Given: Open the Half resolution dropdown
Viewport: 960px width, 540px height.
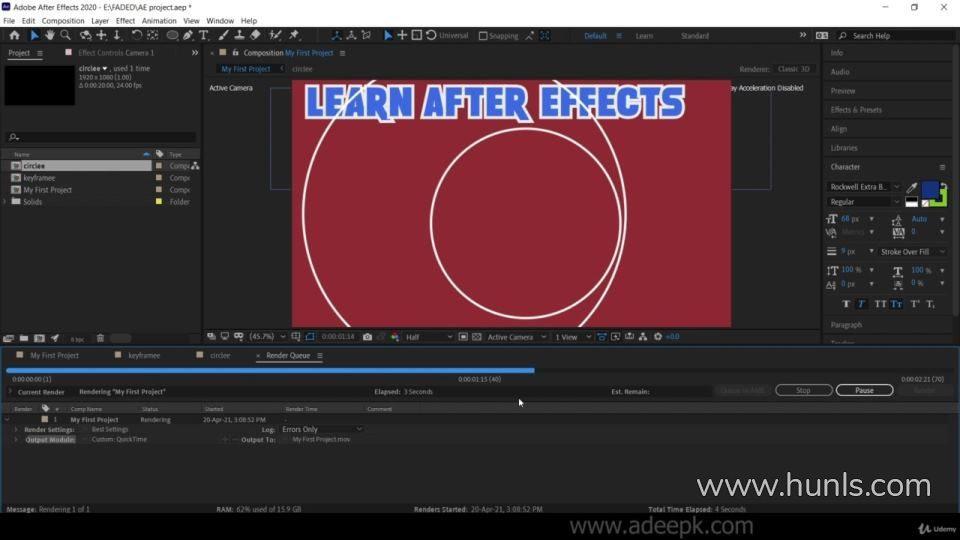Looking at the screenshot, I should [x=429, y=337].
